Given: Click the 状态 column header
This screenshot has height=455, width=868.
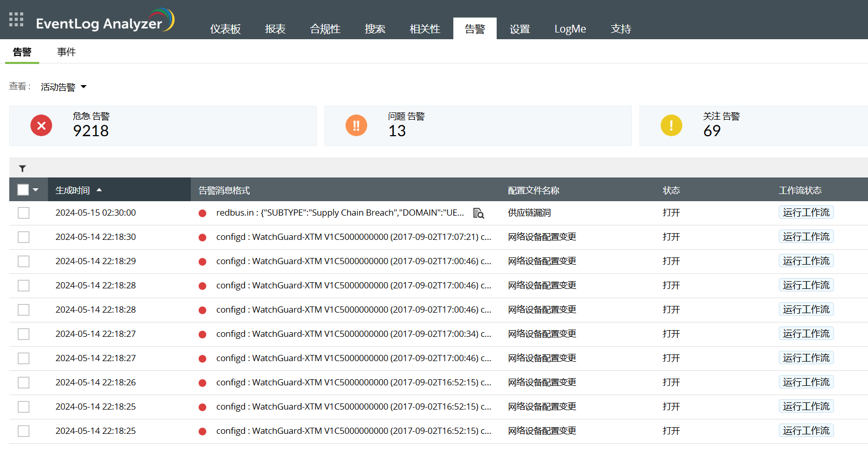Looking at the screenshot, I should coord(672,190).
